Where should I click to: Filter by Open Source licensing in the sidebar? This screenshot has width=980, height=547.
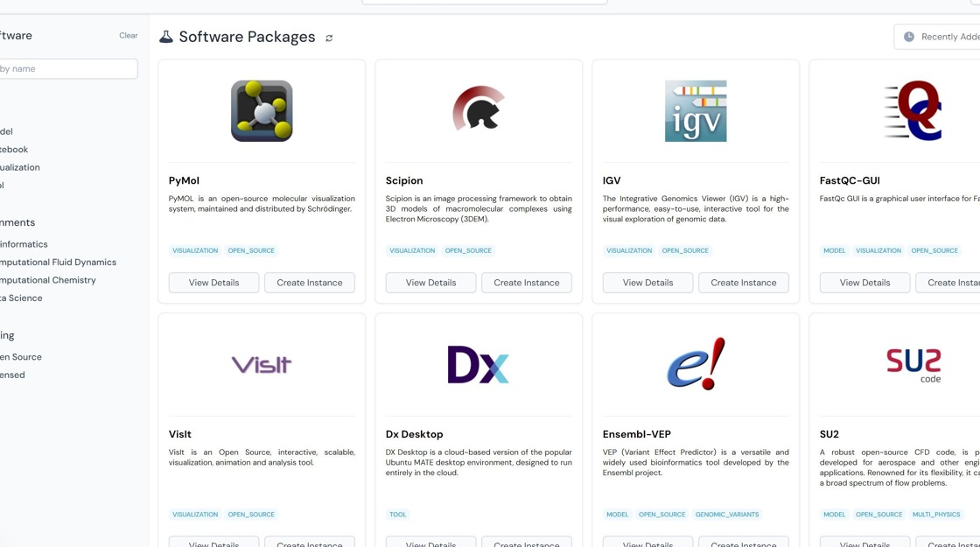pyautogui.click(x=21, y=356)
